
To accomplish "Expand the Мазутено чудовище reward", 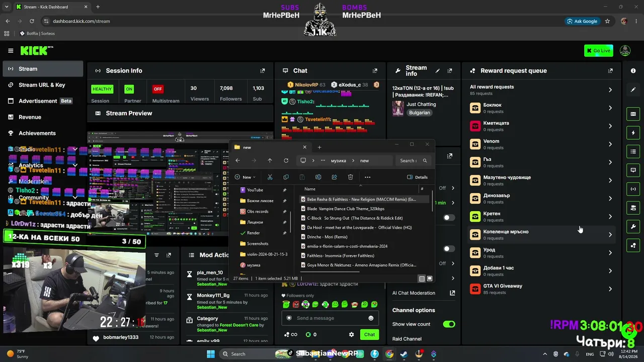I will coord(610,180).
